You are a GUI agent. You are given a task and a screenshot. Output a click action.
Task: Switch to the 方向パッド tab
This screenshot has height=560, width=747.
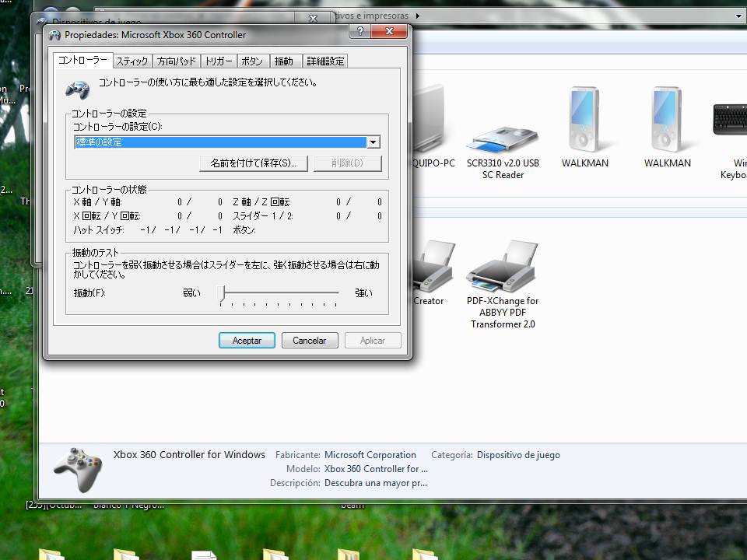click(177, 61)
